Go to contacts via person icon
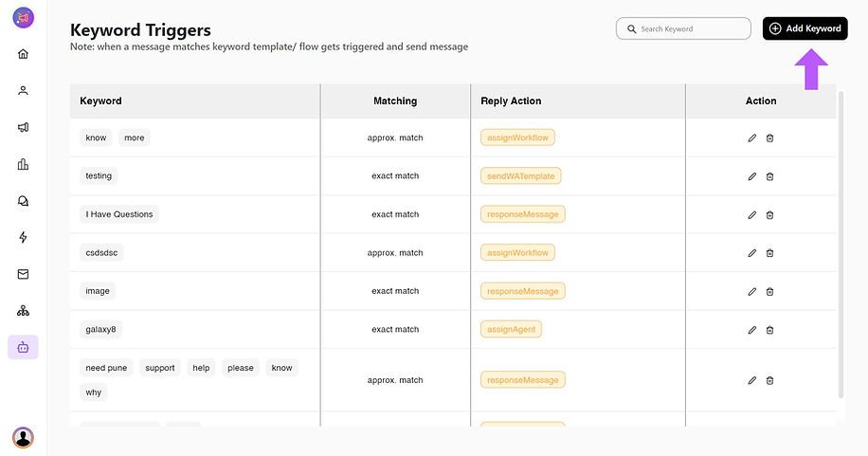868x456 pixels. coord(23,91)
